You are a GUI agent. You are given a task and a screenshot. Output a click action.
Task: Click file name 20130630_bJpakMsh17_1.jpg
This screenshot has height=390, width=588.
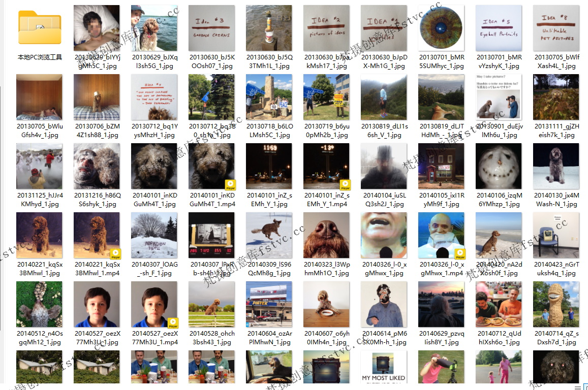point(327,61)
